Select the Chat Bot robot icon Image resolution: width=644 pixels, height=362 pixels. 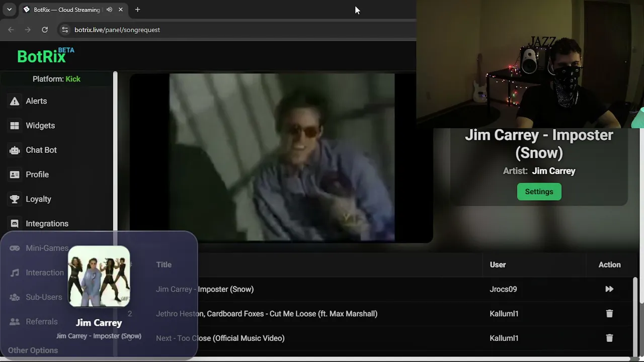point(15,150)
